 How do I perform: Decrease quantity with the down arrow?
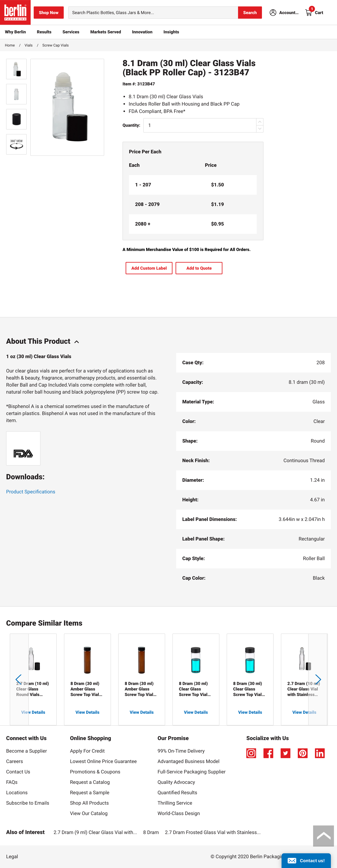click(260, 129)
